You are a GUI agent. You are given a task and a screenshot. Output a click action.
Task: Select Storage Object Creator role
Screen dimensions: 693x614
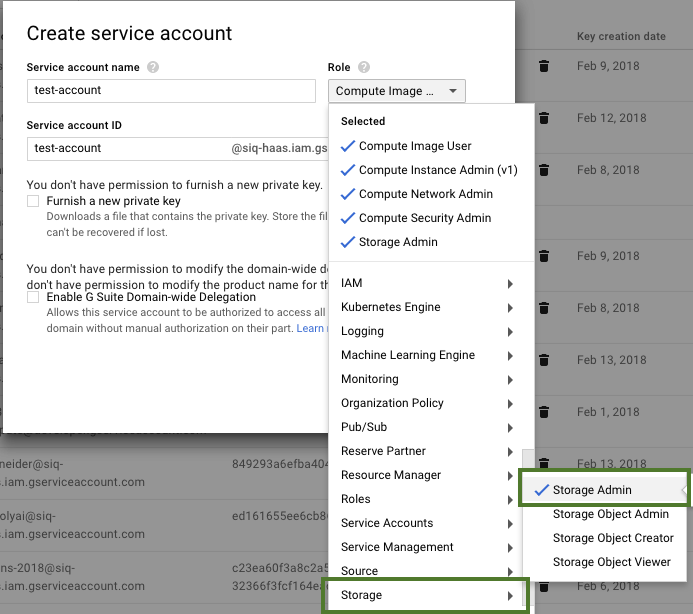pos(613,538)
